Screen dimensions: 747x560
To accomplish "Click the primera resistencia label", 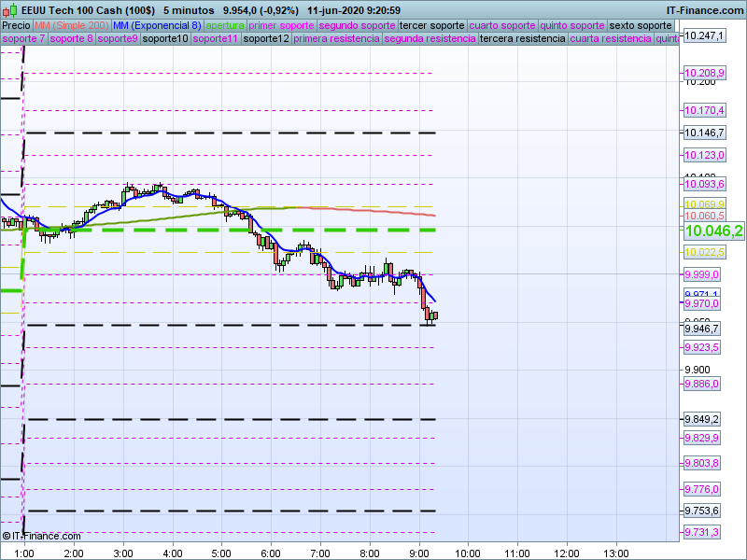I will point(336,39).
